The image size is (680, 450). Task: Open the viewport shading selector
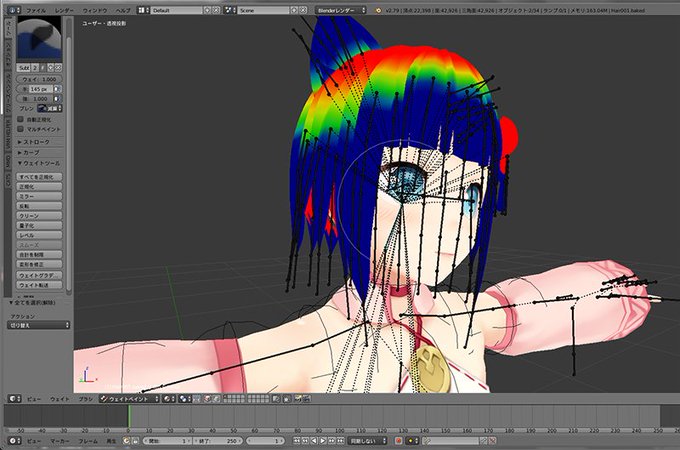169,399
